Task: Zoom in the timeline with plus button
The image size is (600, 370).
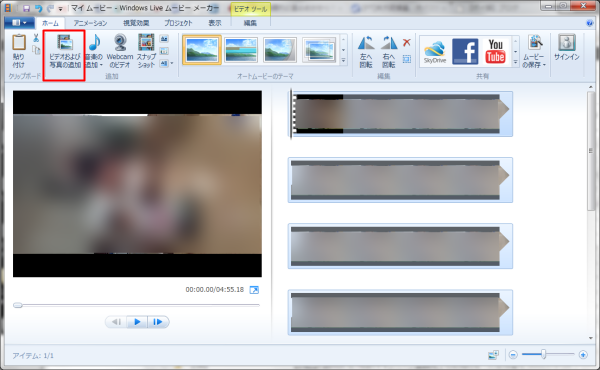Action: pyautogui.click(x=583, y=355)
